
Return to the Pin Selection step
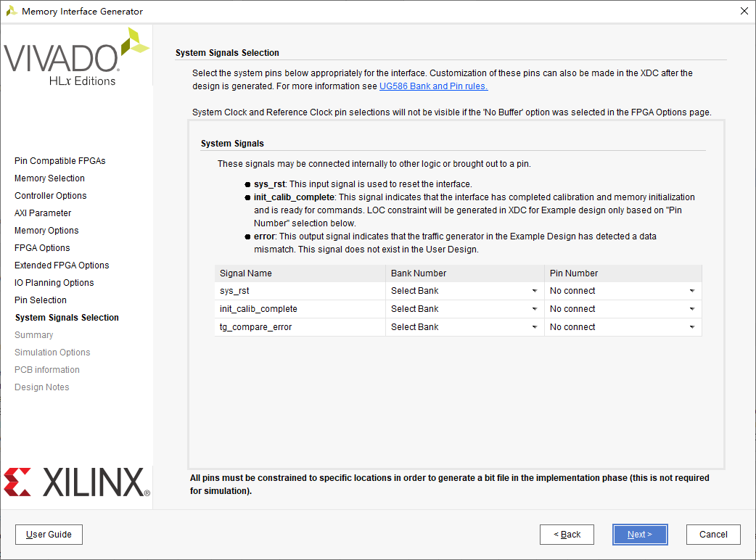click(40, 300)
